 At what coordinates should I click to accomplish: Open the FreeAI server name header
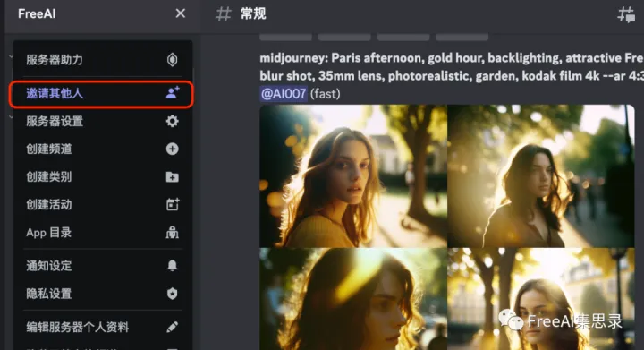[x=37, y=14]
